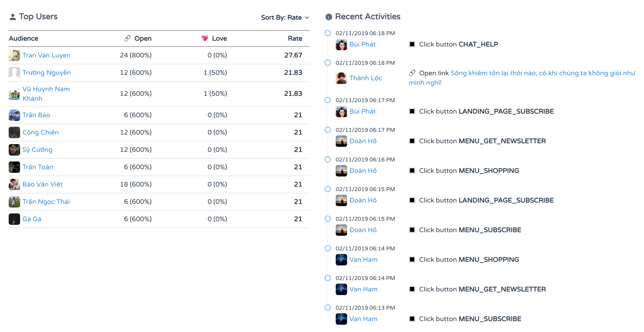This screenshot has height=332, width=644.
Task: Click Đoàn Hồ's name beside MENU_SHOPPING activity
Action: 363,171
